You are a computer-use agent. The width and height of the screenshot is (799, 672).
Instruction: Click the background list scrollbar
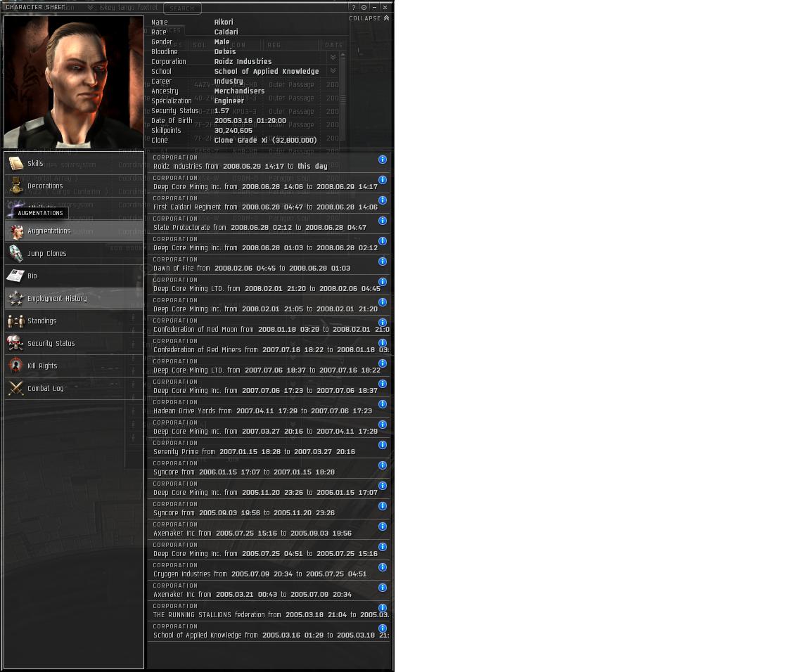pos(343,97)
